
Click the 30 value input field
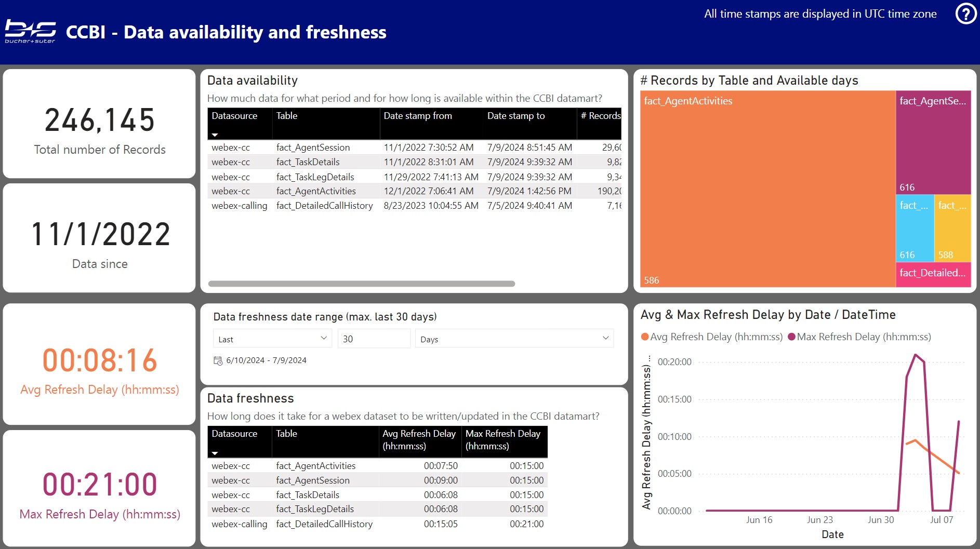(x=374, y=339)
